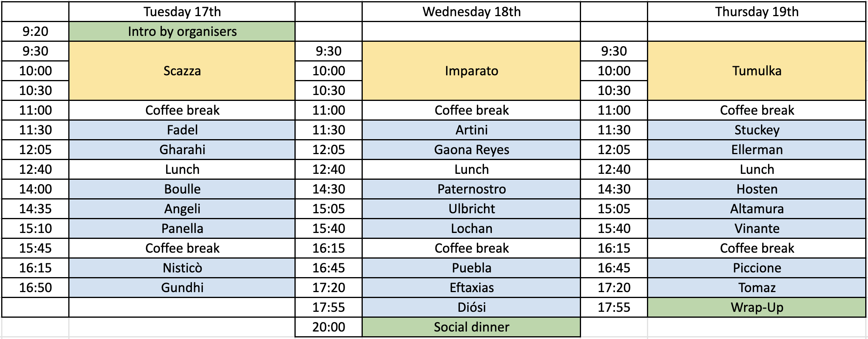868x339 pixels.
Task: Select the Thursday 19th header cell
Action: click(x=757, y=12)
